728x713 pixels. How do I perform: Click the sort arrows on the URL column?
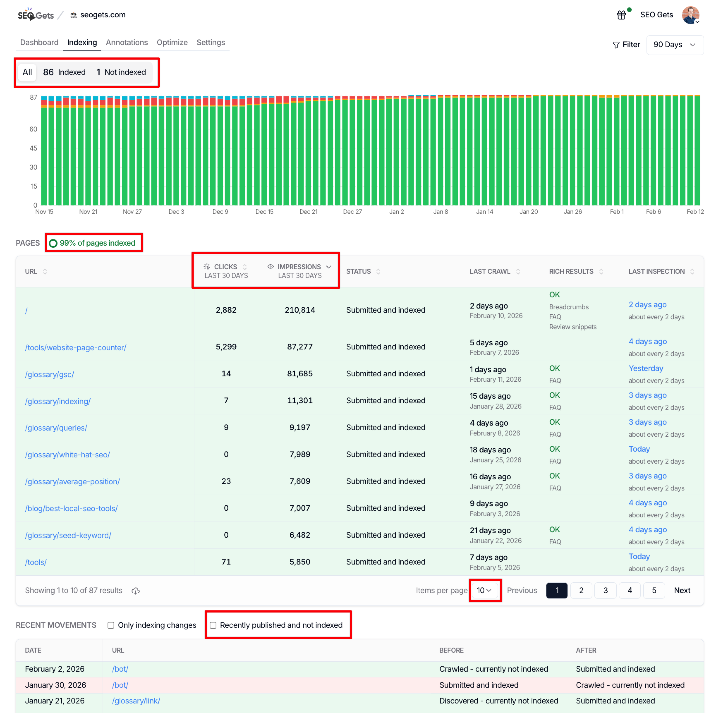[45, 272]
